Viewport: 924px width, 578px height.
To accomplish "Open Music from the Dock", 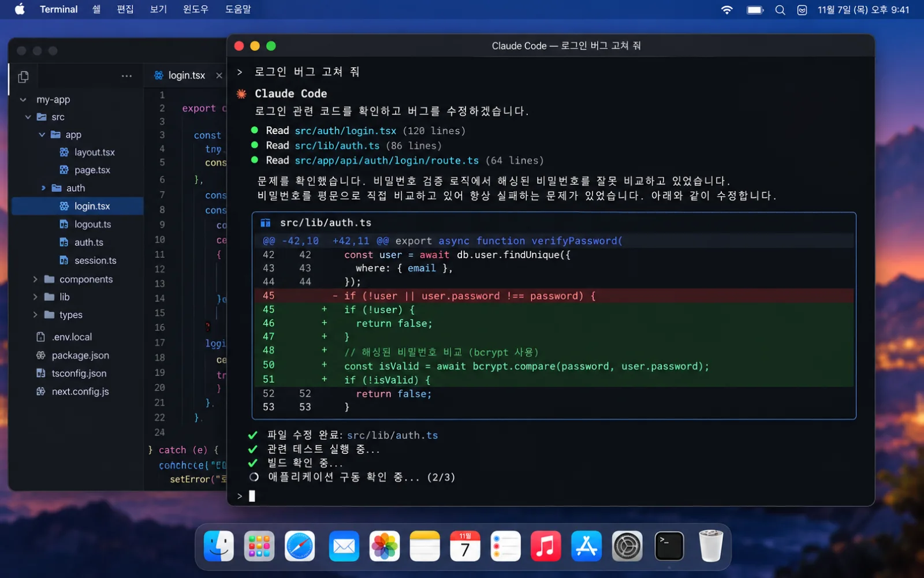I will click(546, 546).
